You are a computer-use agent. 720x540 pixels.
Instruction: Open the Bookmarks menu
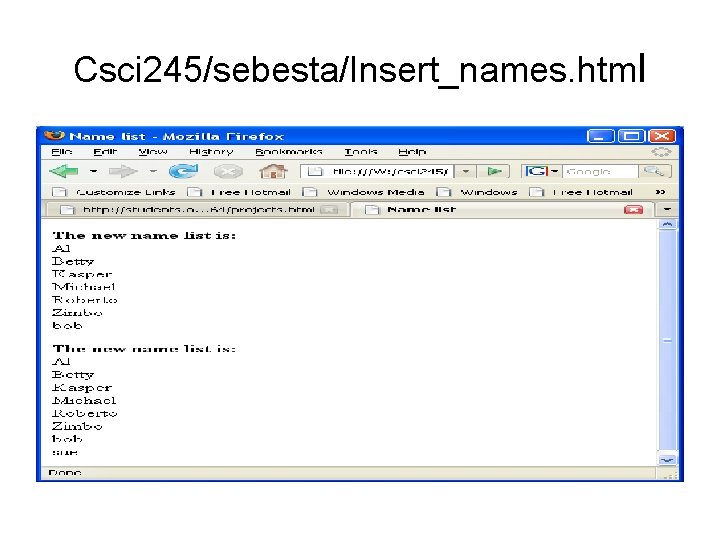pyautogui.click(x=289, y=152)
